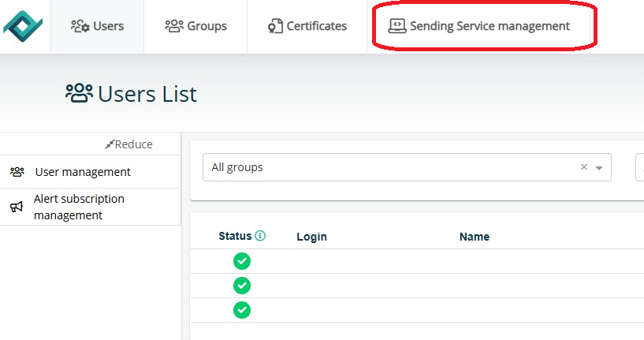
Task: Click inside the All groups filter field
Action: 386,167
